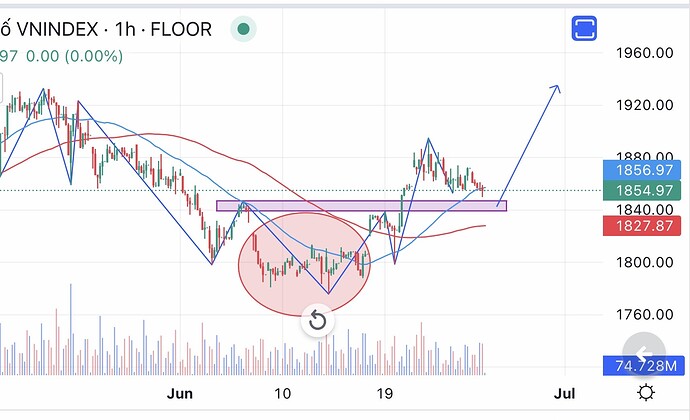Tap the scroll-to-latest arrow button
Image resolution: width=690 pixels, height=420 pixels.
(644, 354)
